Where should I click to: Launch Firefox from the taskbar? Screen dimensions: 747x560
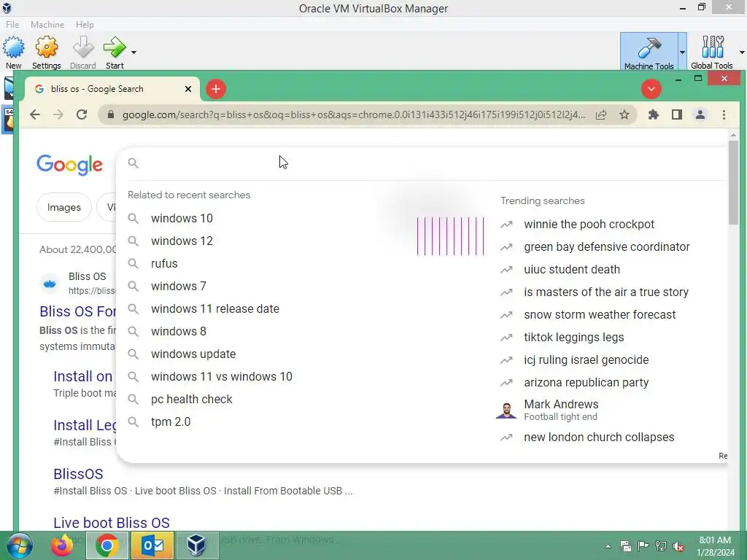pos(62,545)
